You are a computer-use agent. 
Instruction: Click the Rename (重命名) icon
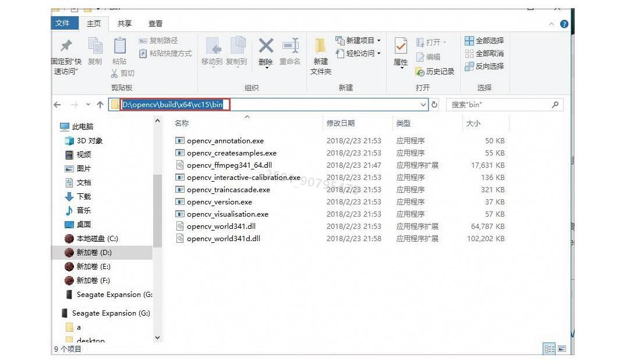(x=291, y=45)
